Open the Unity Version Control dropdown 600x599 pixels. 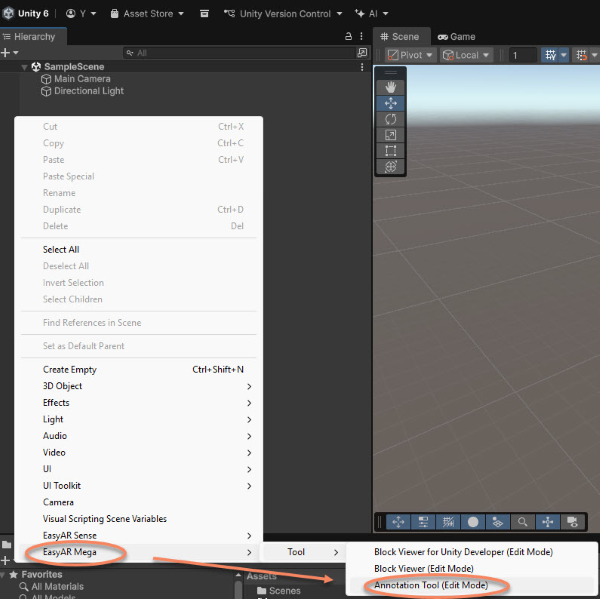pos(284,14)
